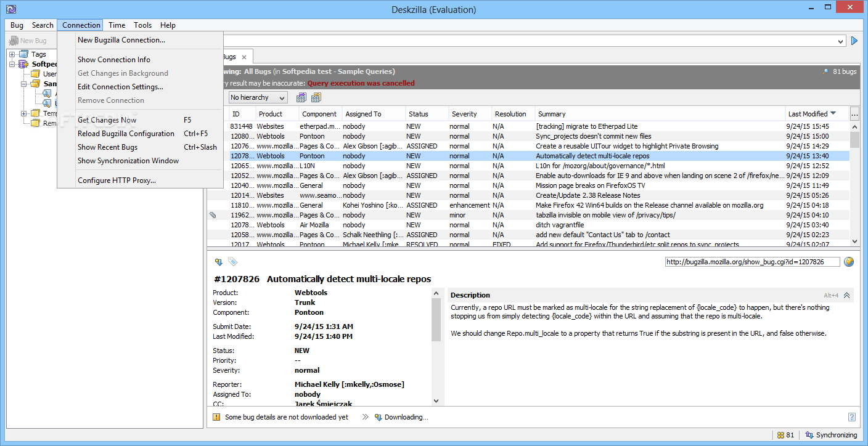This screenshot has height=446, width=868.
Task: Click the download bug details arrow icon above title
Action: 218,262
